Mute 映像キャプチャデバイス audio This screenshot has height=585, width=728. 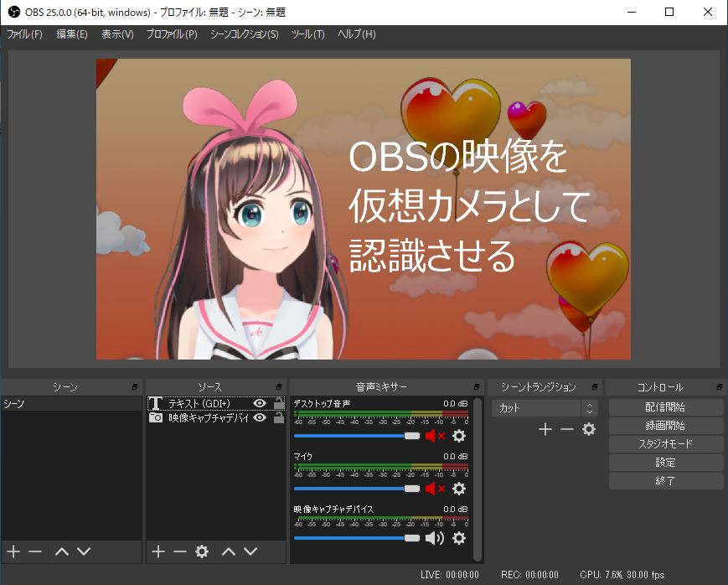tap(435, 538)
